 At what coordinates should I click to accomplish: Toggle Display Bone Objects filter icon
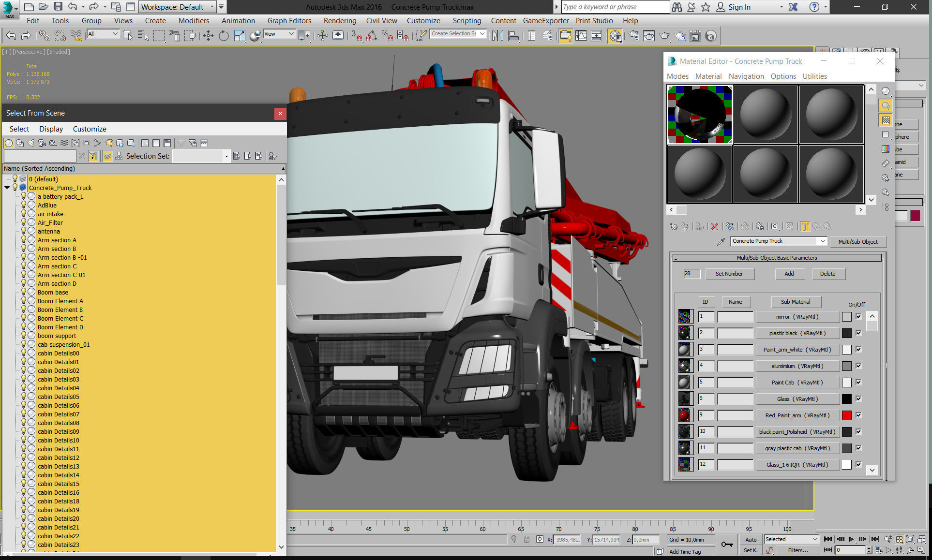coord(97,143)
